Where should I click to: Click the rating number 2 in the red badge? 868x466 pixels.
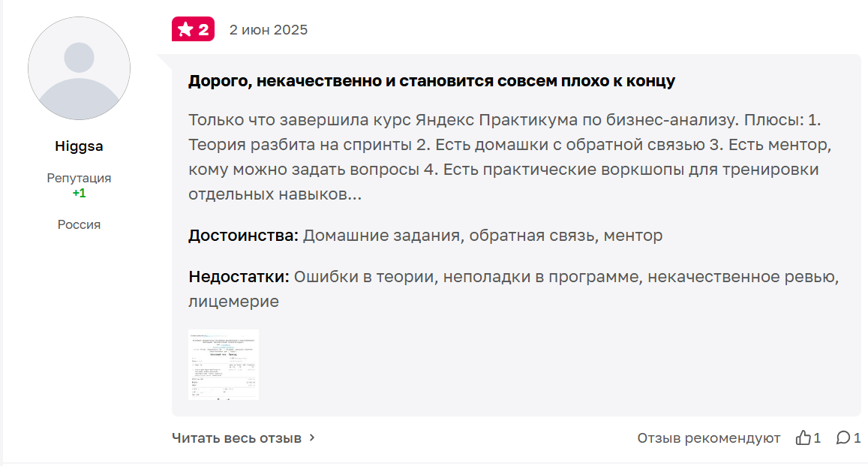point(203,30)
